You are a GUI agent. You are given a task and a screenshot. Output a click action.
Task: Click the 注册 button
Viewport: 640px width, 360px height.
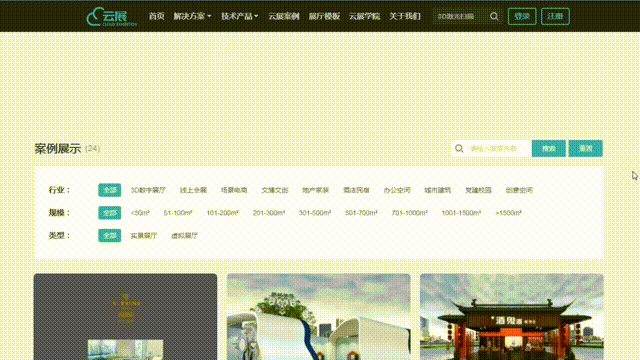[x=555, y=16]
